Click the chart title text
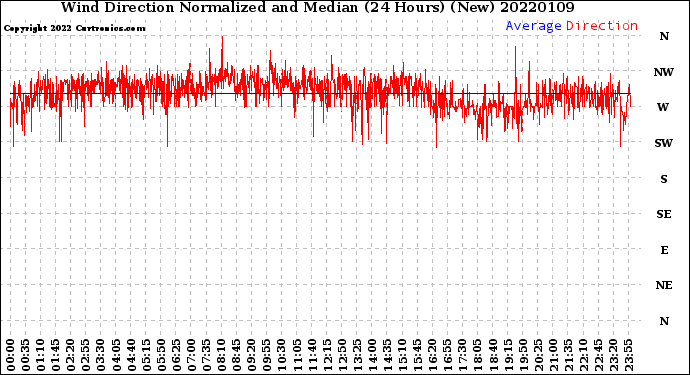This screenshot has width=690, height=375. point(317,7)
